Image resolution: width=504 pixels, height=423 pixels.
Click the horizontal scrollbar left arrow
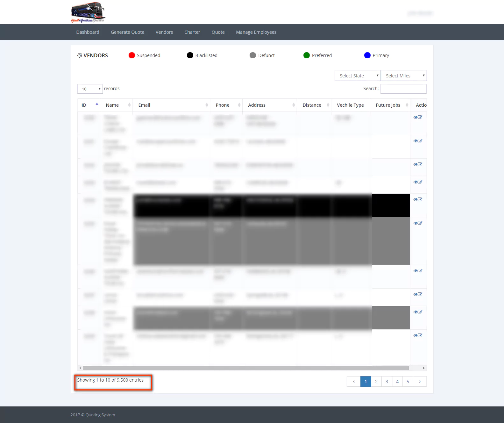80,368
